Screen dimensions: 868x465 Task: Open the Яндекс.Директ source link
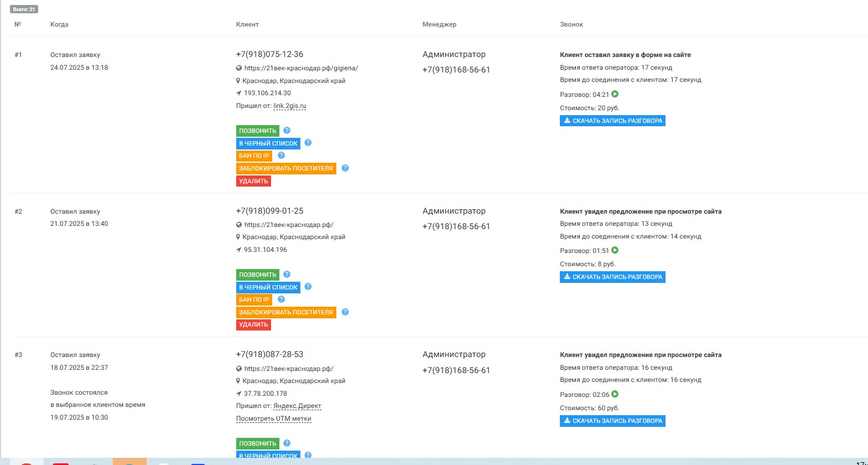(297, 406)
